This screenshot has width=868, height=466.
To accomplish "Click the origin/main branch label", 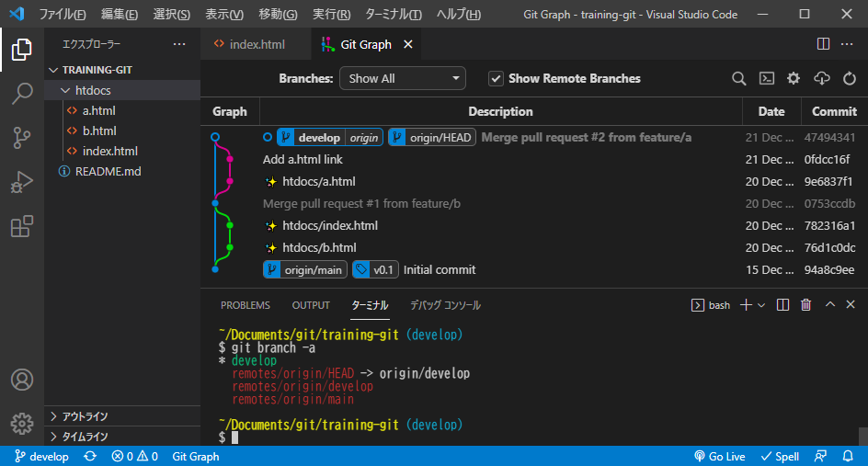I will pos(305,269).
